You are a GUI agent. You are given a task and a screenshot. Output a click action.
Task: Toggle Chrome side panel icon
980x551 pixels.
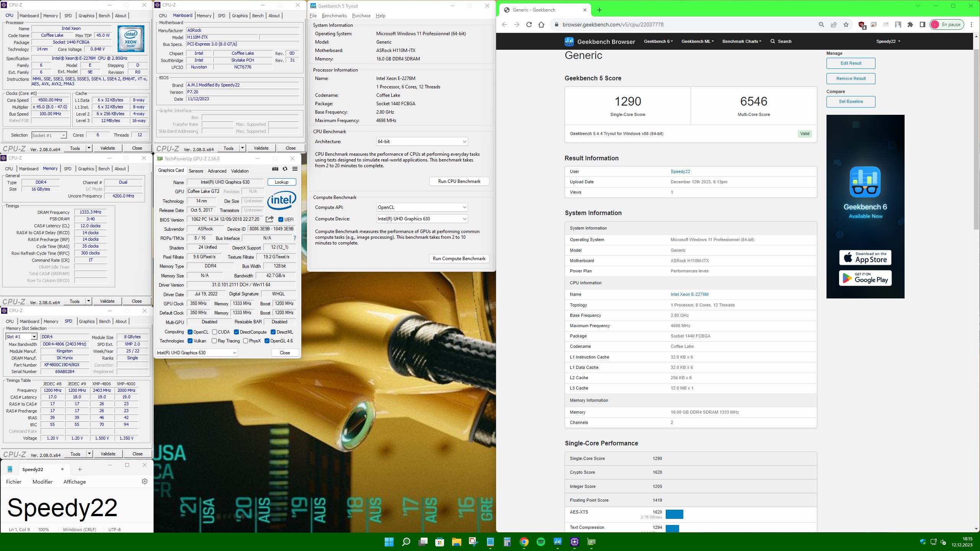[x=922, y=24]
